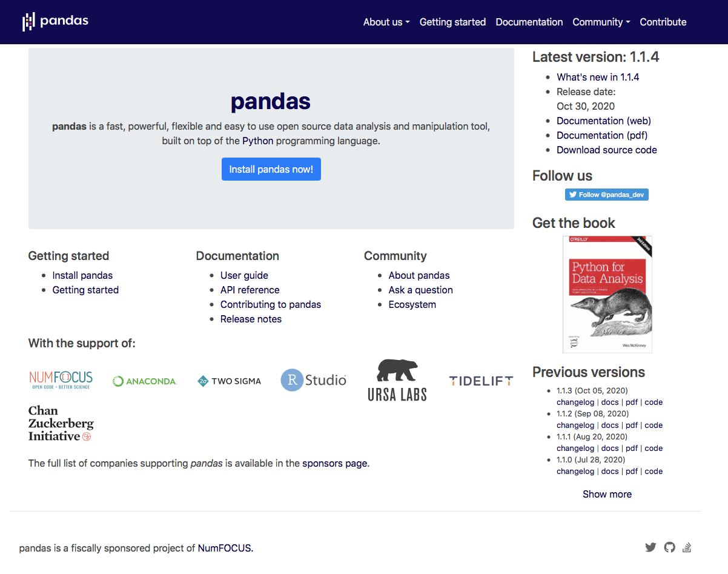Viewport: 728px width, 574px height.
Task: Click the Tidelift sponsor logo
Action: 481,381
